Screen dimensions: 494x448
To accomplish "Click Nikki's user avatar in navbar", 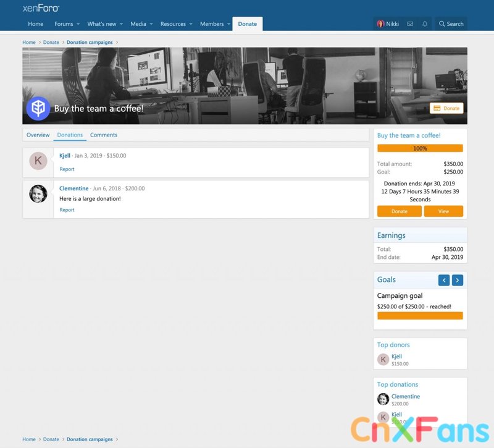I will click(x=380, y=23).
